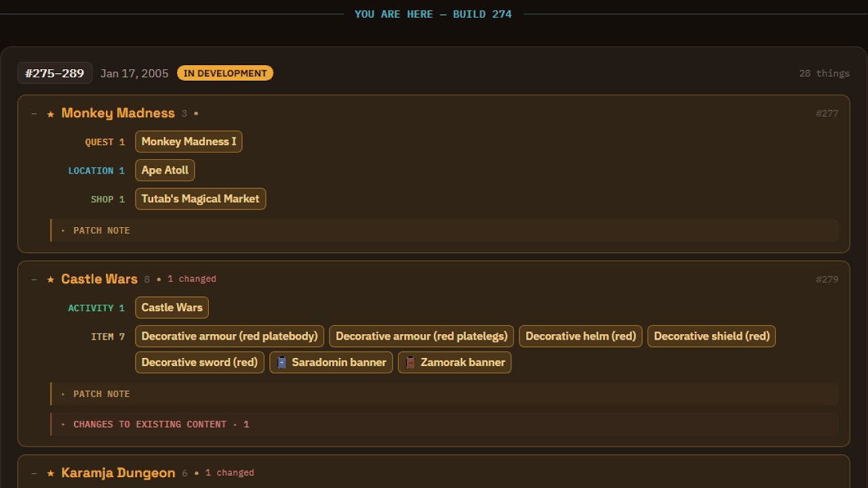Click the 'Jan 17, 2005' date
Viewport: 868px width, 488px height.
(134, 73)
